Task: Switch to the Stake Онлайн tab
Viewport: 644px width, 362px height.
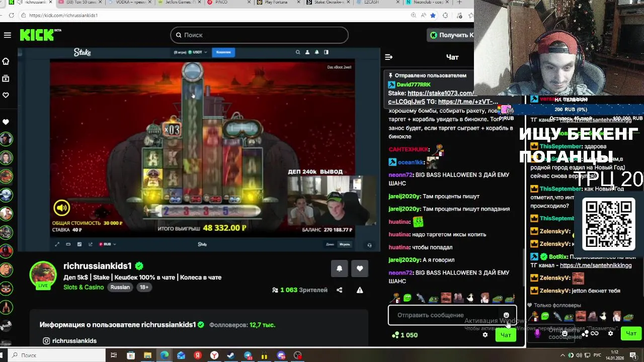Action: click(329, 3)
